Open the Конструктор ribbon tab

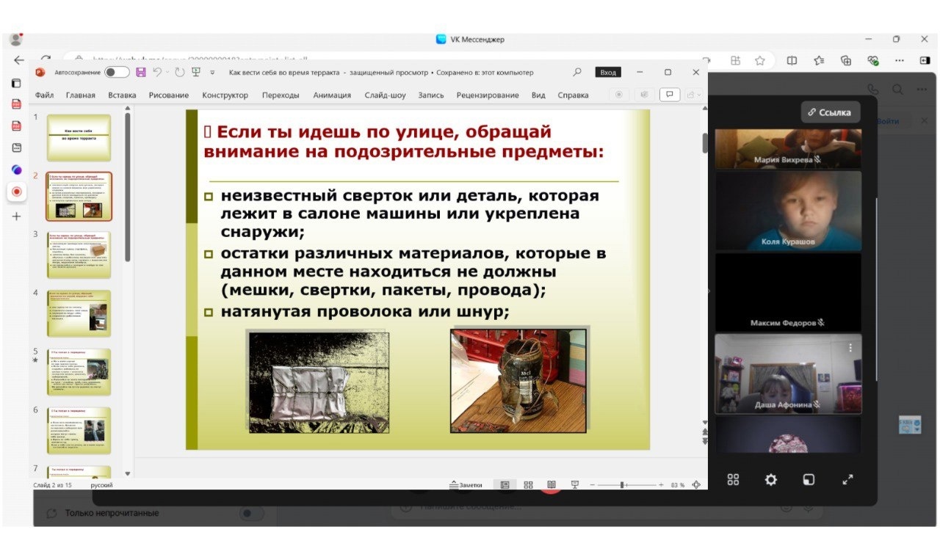click(225, 95)
